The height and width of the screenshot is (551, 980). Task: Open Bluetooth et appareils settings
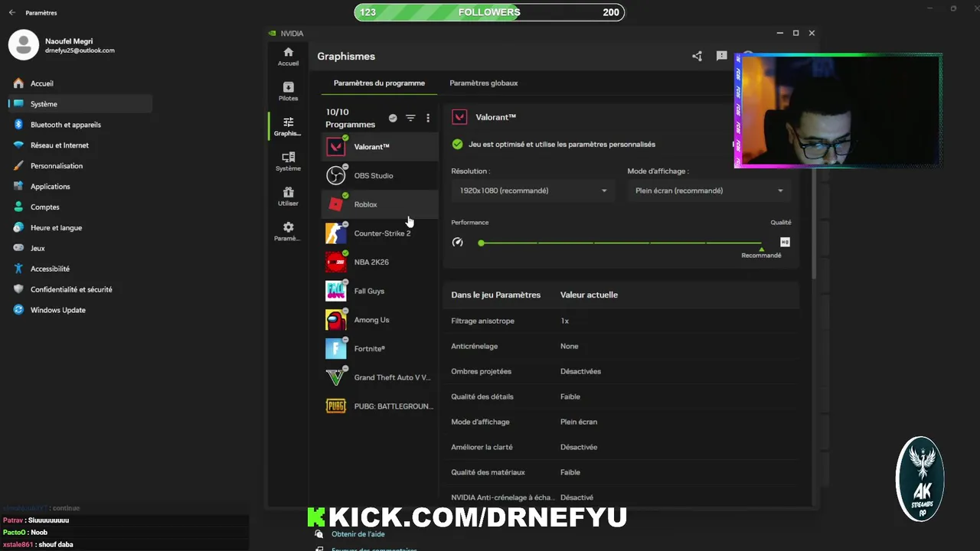[80, 125]
